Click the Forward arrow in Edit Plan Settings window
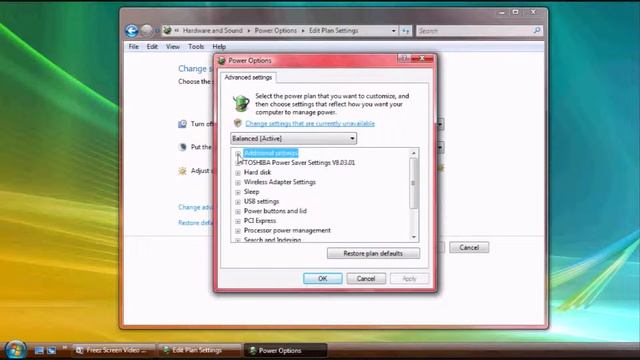640x360 pixels. click(147, 30)
